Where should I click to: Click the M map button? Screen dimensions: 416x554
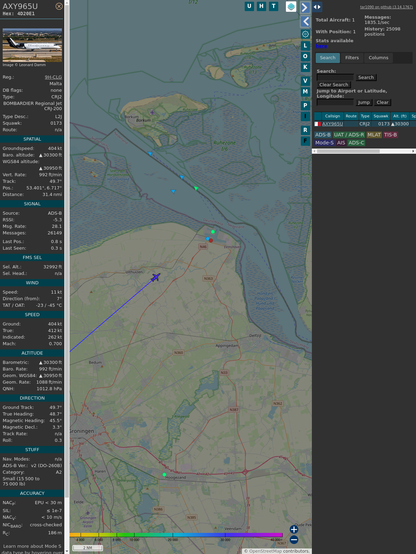[x=305, y=92]
